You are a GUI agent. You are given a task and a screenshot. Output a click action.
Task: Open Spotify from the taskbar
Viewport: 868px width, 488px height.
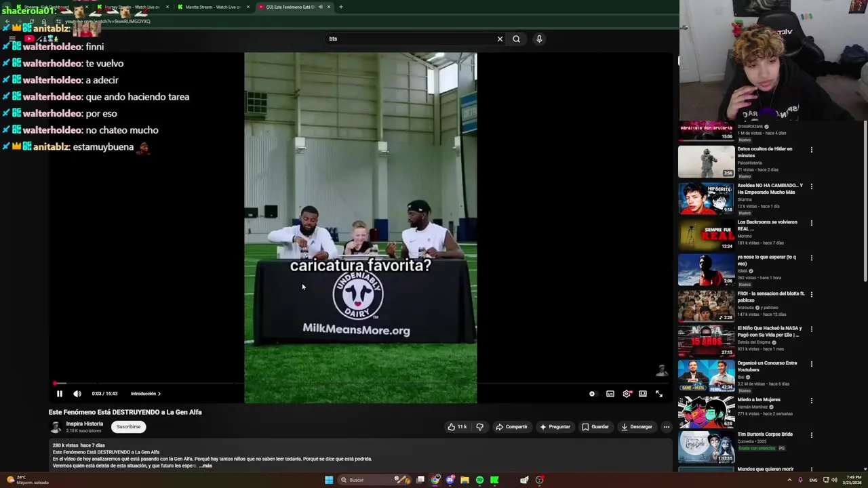[x=479, y=480]
